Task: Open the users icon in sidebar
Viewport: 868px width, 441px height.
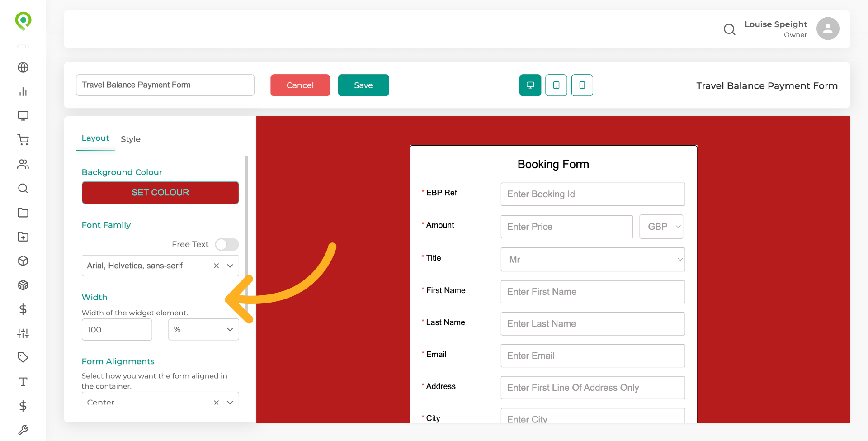Action: pos(23,164)
